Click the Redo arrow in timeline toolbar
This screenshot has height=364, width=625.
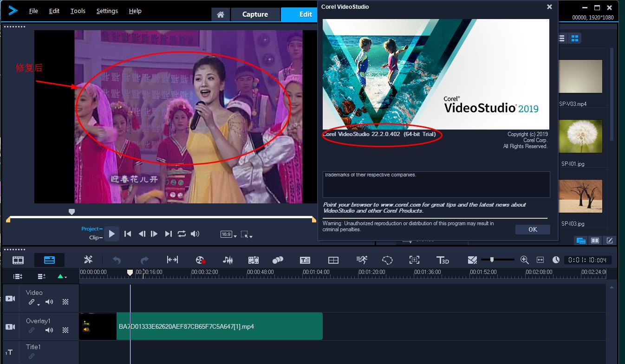click(x=144, y=260)
